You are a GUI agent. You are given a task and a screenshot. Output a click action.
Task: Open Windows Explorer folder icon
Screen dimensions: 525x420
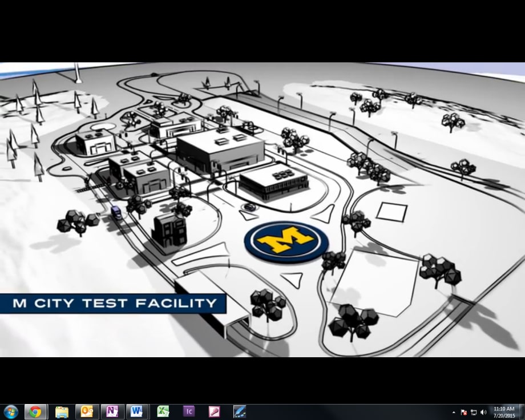click(x=62, y=411)
